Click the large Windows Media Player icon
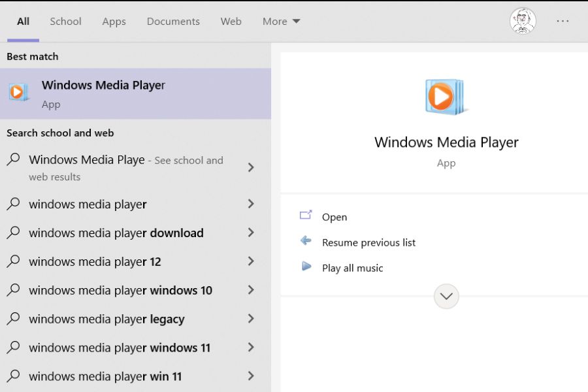This screenshot has width=588, height=392. pos(445,97)
